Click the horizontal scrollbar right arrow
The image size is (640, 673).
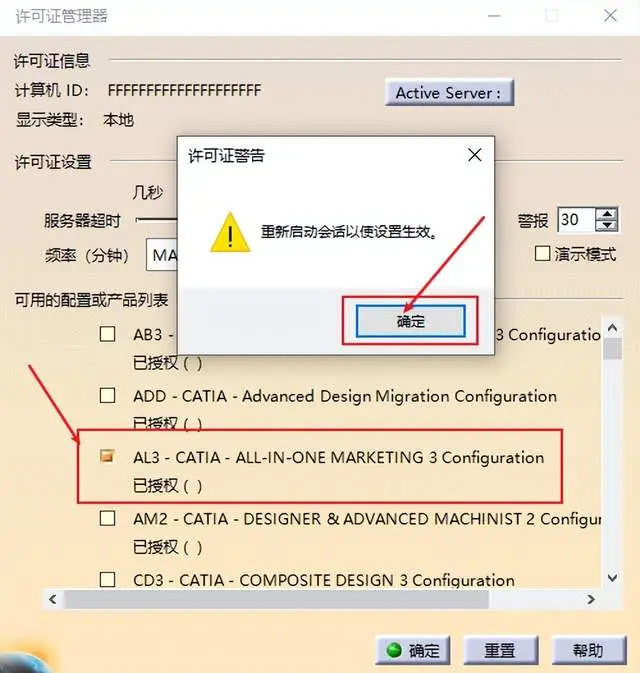pyautogui.click(x=591, y=599)
